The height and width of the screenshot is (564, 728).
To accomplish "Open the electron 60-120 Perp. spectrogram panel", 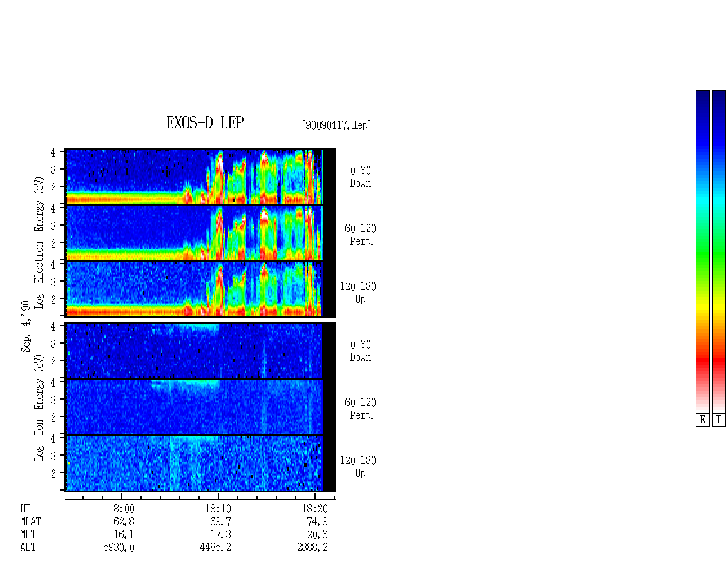I will [x=200, y=233].
